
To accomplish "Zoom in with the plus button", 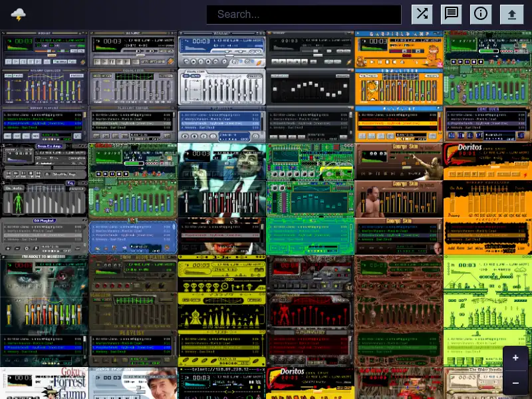I will (x=515, y=358).
